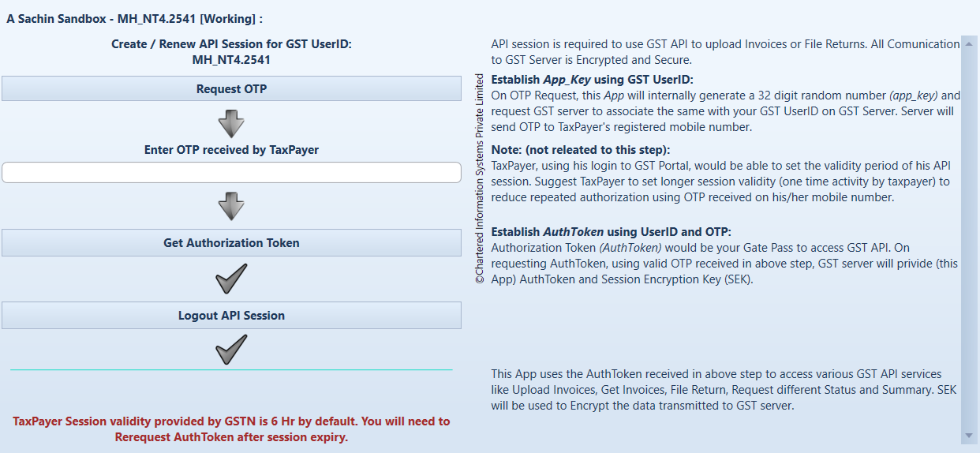Click the scrollbar down arrow in help panel

point(969,435)
